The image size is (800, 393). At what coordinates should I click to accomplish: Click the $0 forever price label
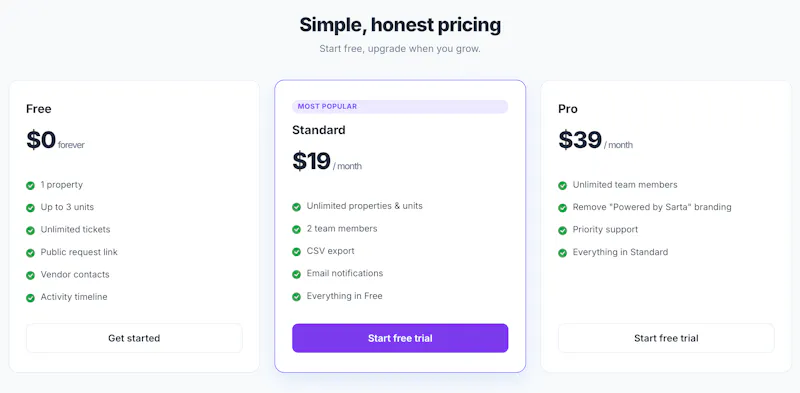pos(56,140)
